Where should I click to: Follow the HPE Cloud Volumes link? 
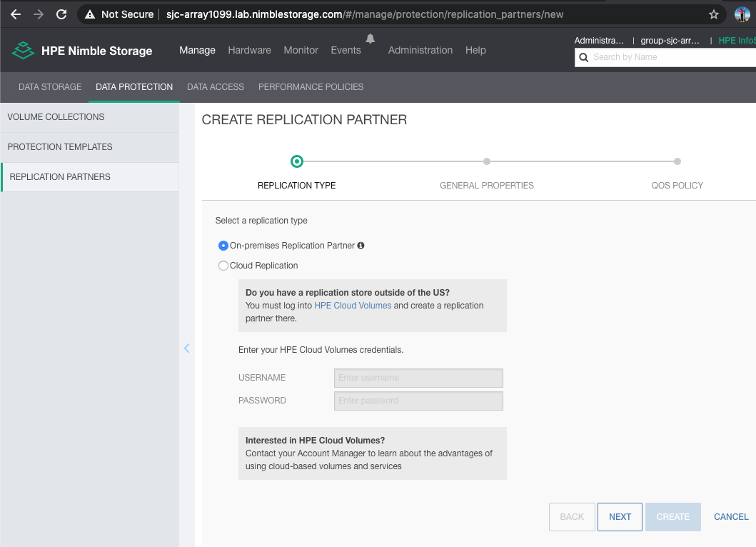(x=353, y=306)
